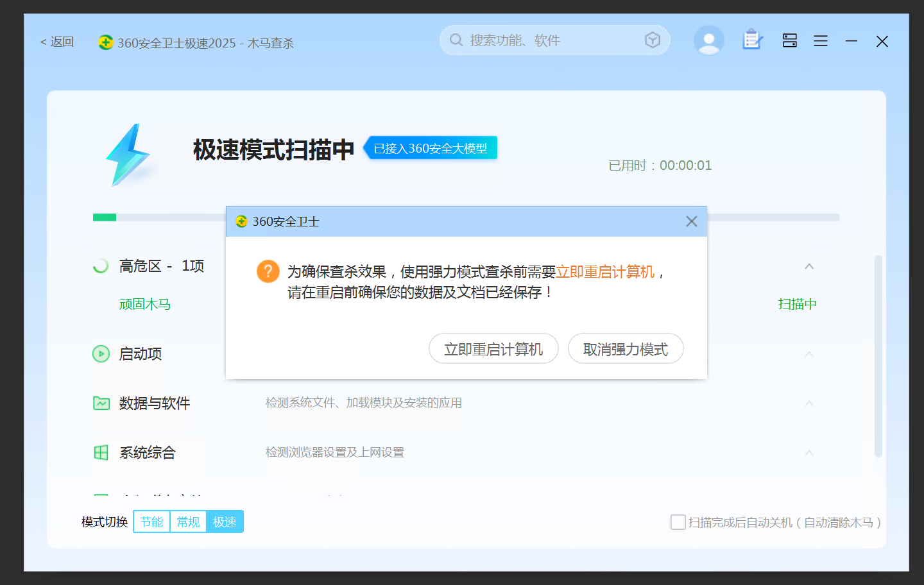Viewport: 924px width, 585px height.
Task: Open the clipboard notes icon in title bar
Action: [x=752, y=40]
